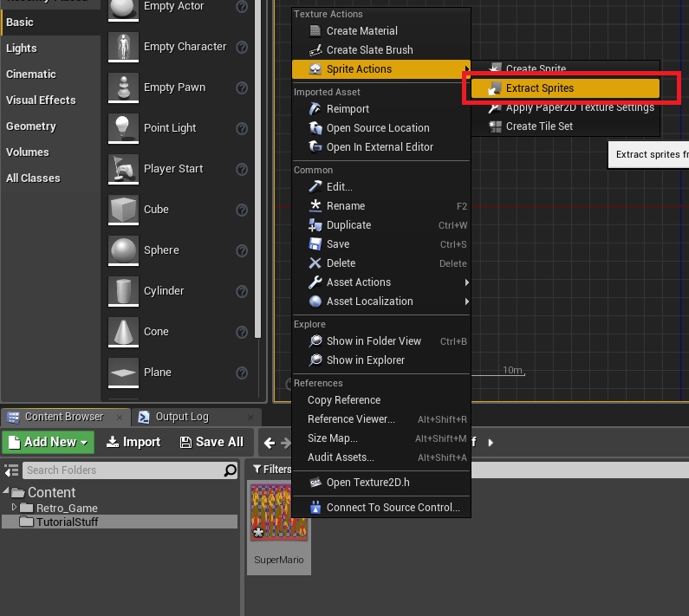Select the Player Start icon
This screenshot has height=616, width=689.
[x=123, y=169]
